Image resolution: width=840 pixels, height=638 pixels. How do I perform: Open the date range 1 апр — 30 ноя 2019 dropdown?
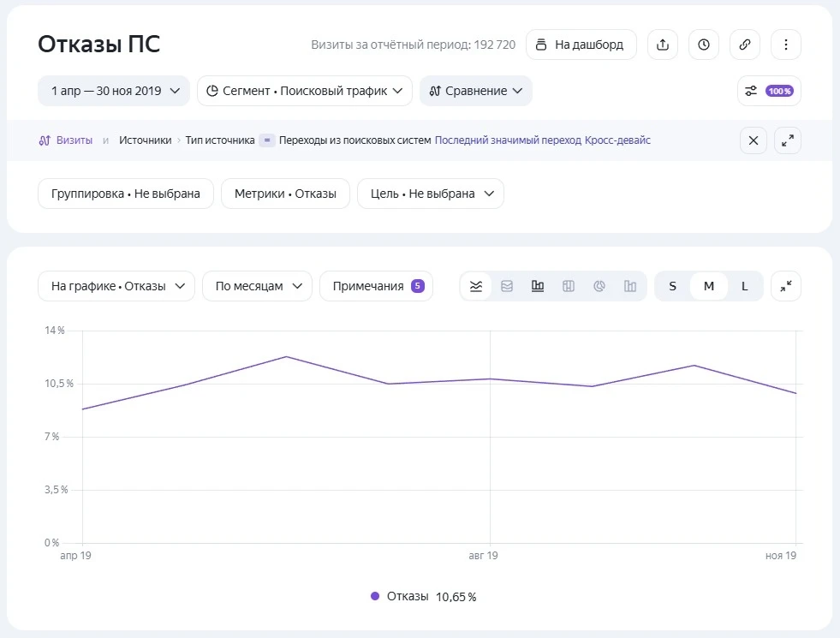coord(114,91)
